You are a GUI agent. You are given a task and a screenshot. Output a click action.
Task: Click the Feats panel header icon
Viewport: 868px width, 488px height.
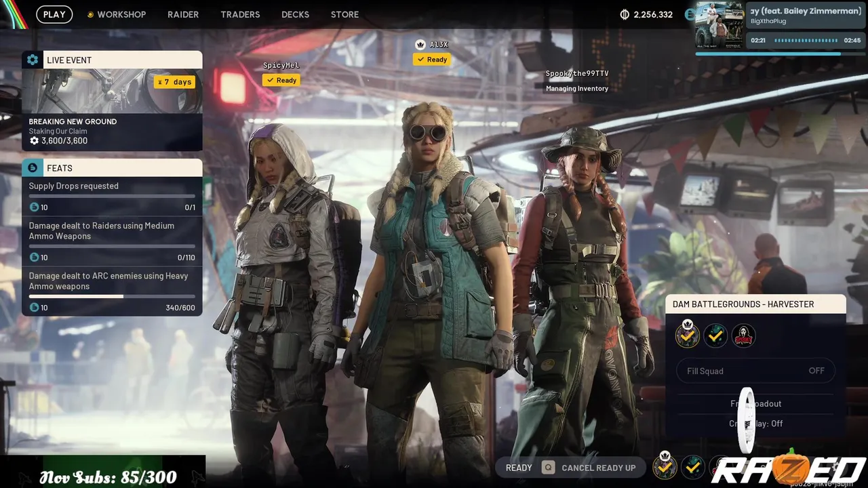pyautogui.click(x=33, y=167)
